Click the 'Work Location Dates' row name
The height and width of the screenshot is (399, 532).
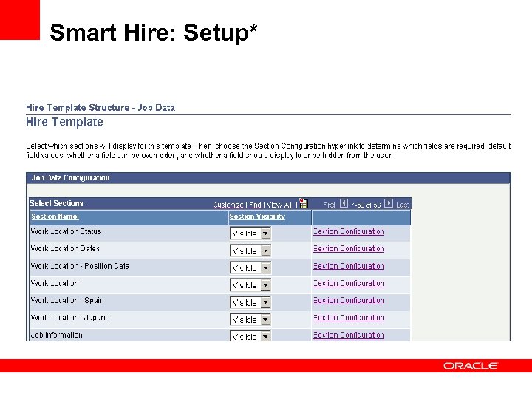66,249
